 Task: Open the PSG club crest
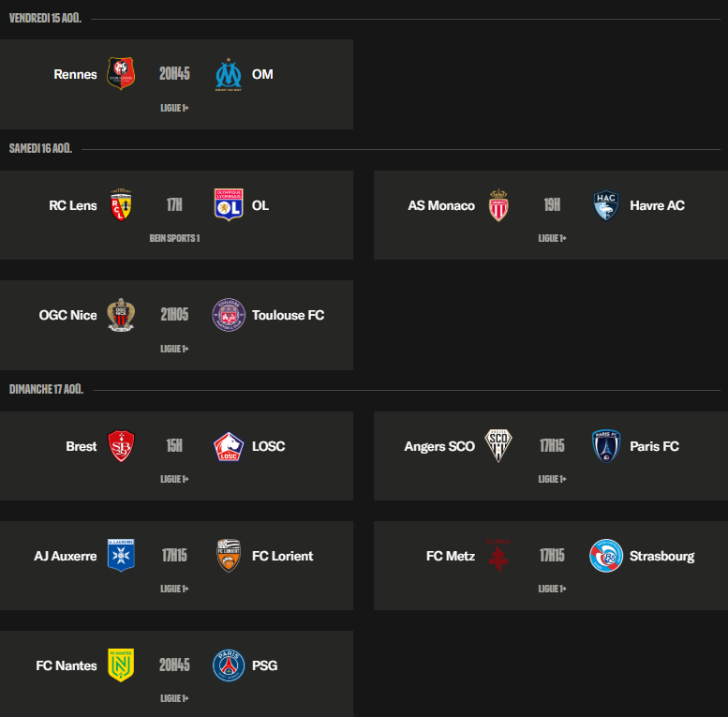(229, 665)
